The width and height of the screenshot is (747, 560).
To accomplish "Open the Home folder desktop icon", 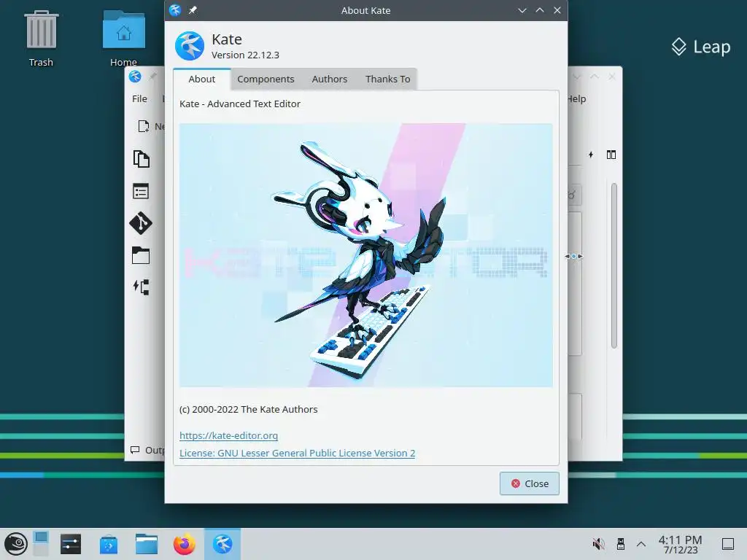I will click(x=124, y=39).
